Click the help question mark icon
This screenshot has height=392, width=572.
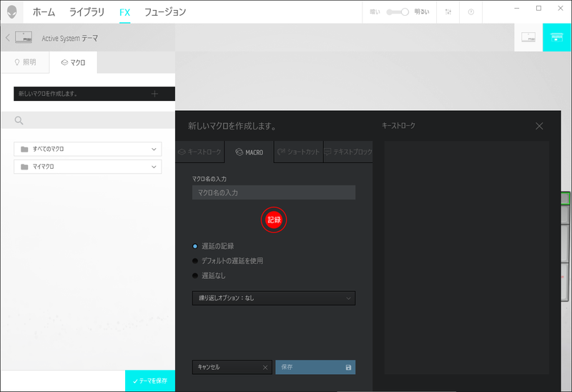pyautogui.click(x=471, y=12)
